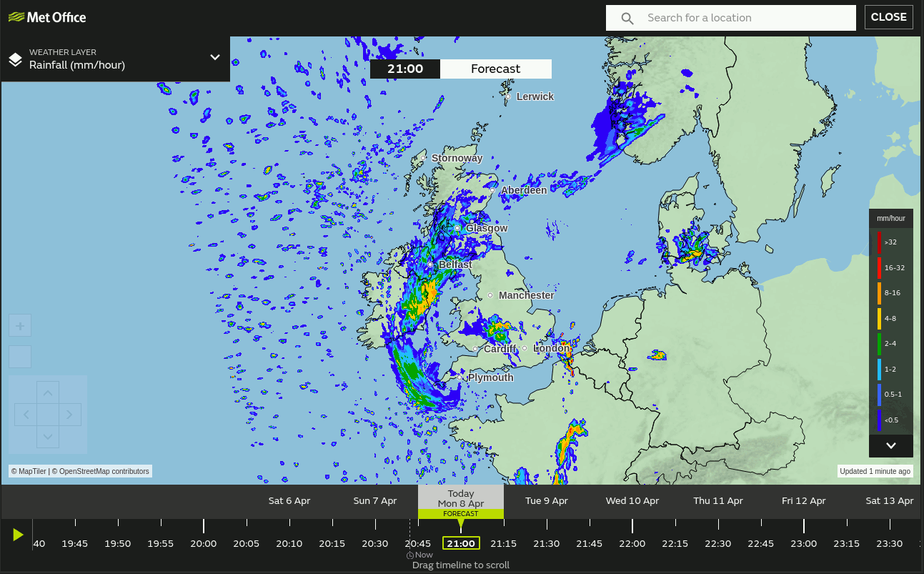Image resolution: width=924 pixels, height=574 pixels.
Task: Close the map with CLOSE button
Action: (889, 17)
